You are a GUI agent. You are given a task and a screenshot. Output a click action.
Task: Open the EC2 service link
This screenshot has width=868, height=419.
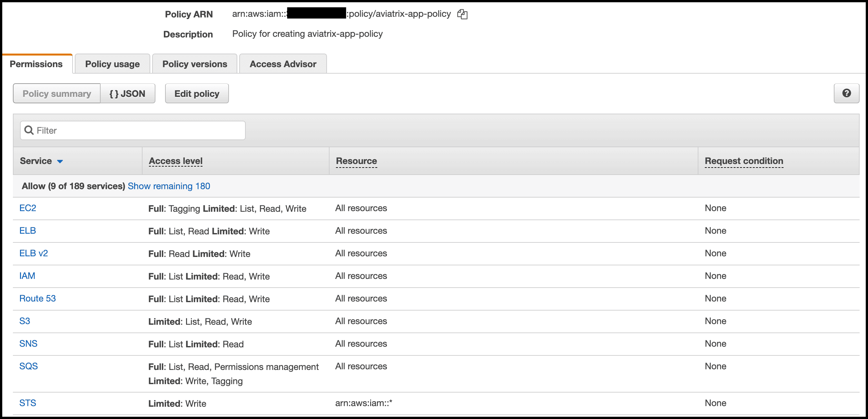coord(28,208)
